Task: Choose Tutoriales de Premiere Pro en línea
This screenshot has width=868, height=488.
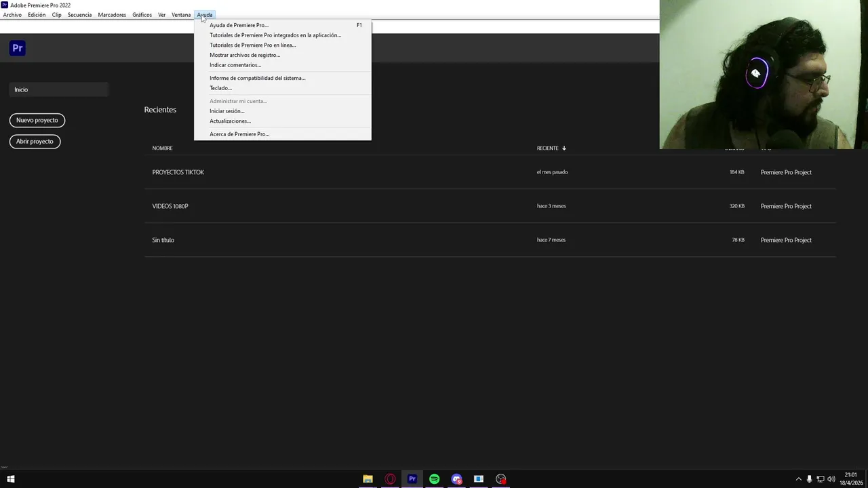Action: [x=283, y=45]
